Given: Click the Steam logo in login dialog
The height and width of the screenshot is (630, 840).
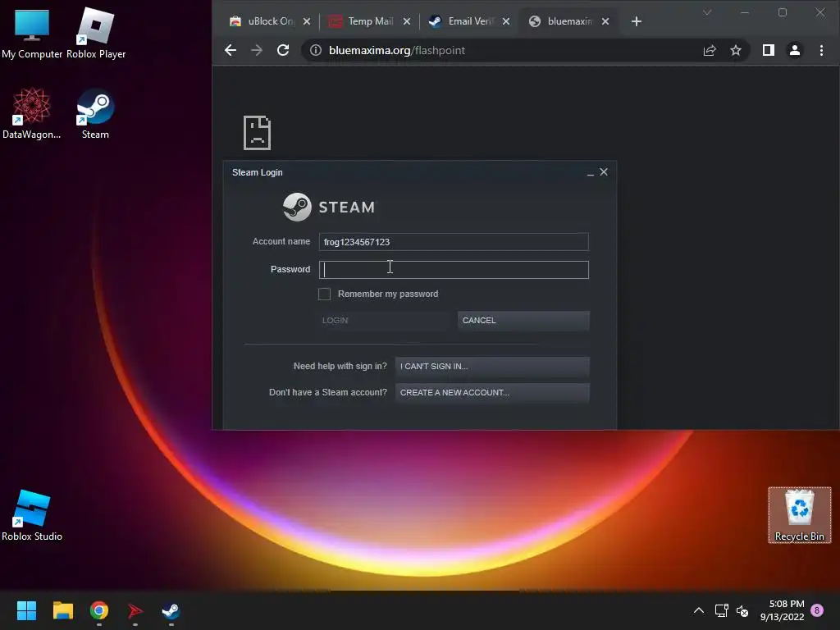Looking at the screenshot, I should (x=330, y=207).
